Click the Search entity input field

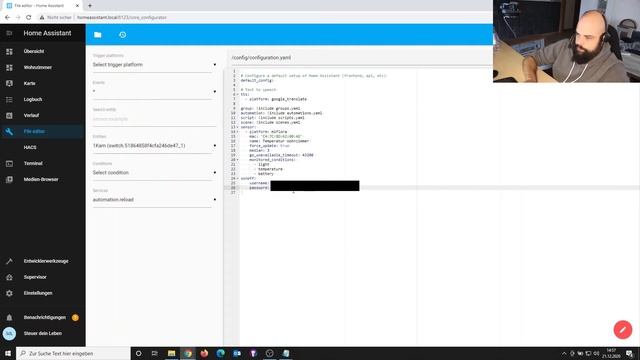click(x=154, y=119)
